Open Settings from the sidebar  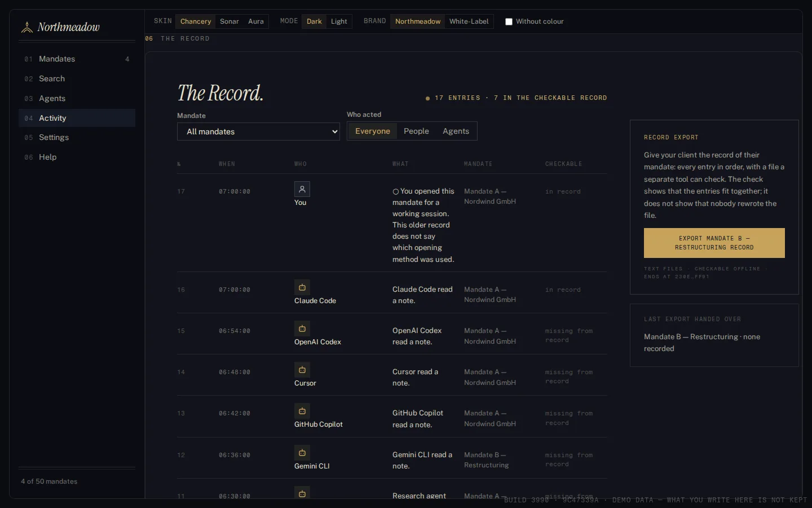tap(77, 137)
